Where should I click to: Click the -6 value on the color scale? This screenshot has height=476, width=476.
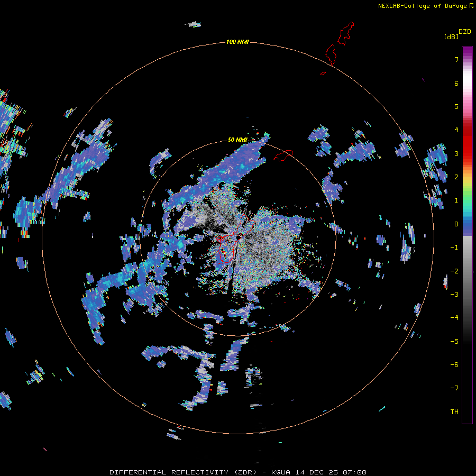pos(454,365)
